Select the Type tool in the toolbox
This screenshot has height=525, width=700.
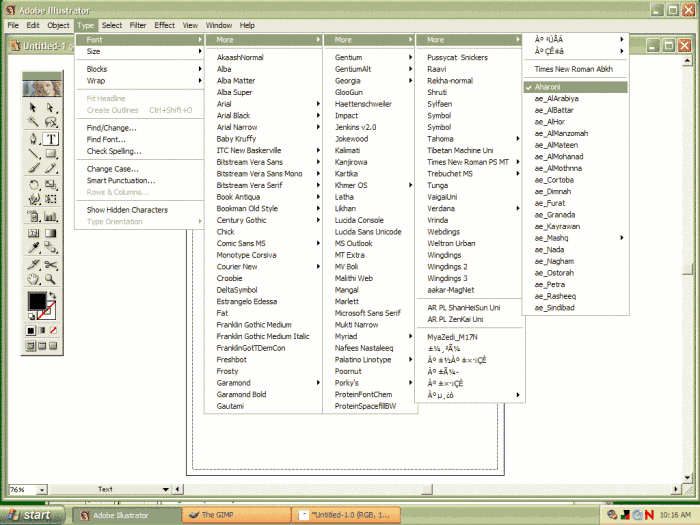tap(52, 140)
